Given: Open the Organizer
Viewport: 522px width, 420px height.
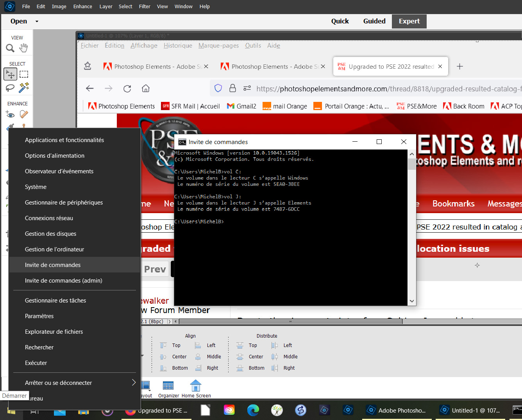Looking at the screenshot, I should (x=168, y=389).
